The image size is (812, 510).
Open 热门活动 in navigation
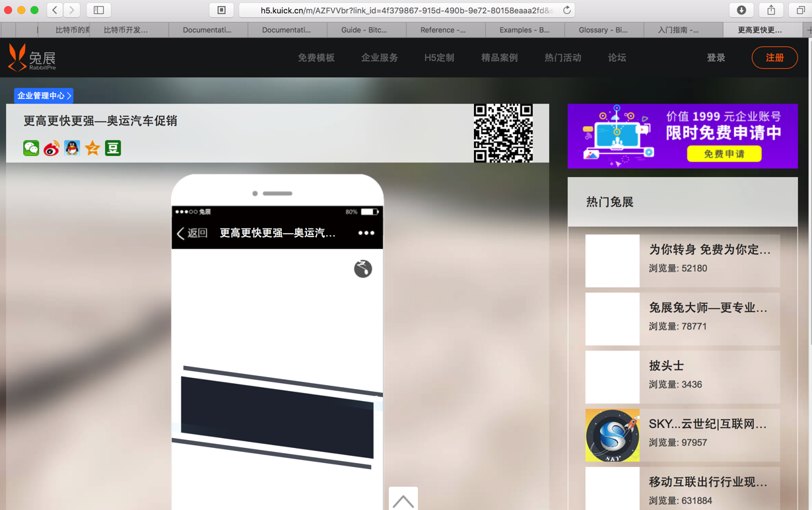[563, 58]
